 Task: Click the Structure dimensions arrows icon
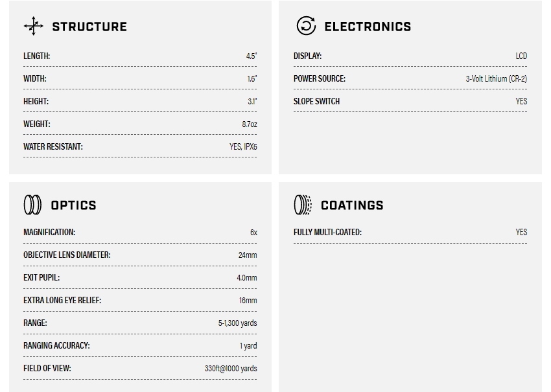(x=34, y=26)
